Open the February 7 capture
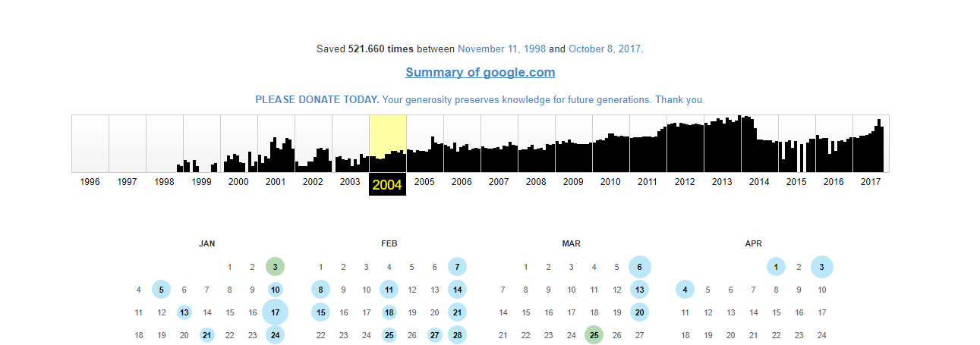Viewport: 980px width, 345px height. pos(457,267)
